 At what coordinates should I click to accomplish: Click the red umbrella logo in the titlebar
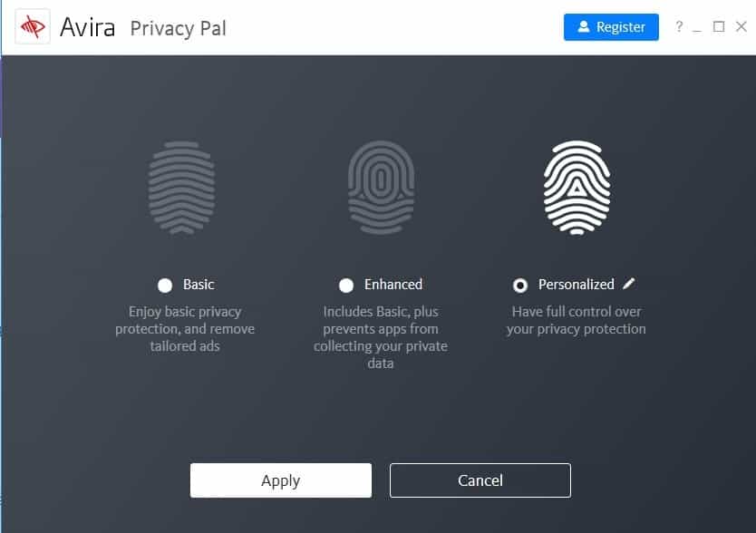[x=33, y=26]
